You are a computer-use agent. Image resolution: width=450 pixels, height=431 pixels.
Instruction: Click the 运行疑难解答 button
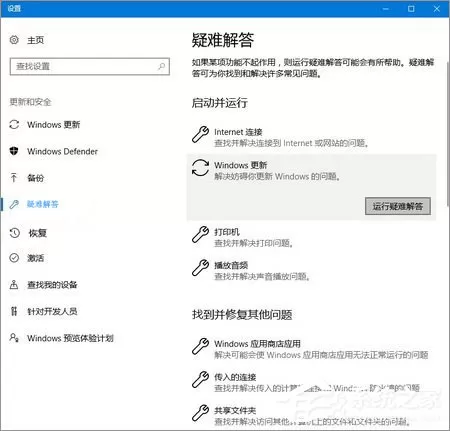click(x=398, y=206)
